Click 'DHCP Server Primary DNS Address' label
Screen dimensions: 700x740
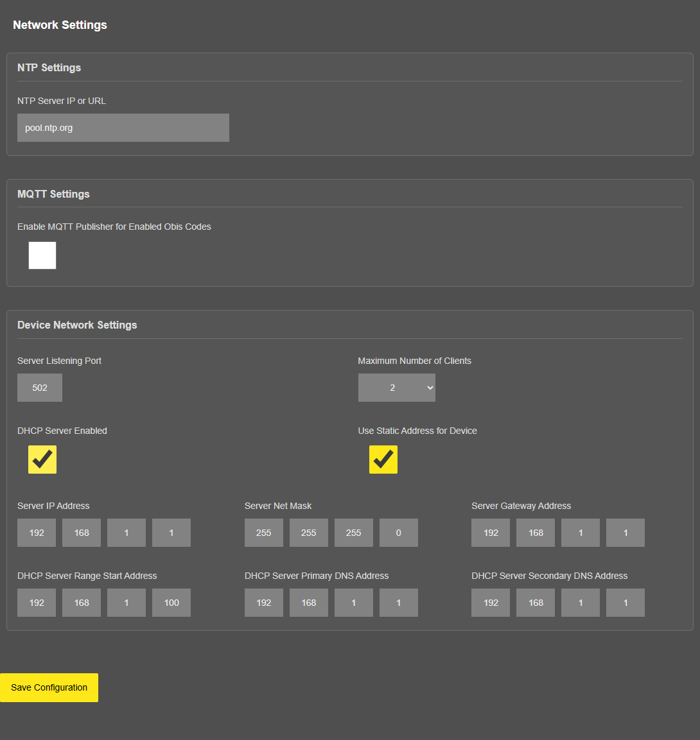coord(317,576)
